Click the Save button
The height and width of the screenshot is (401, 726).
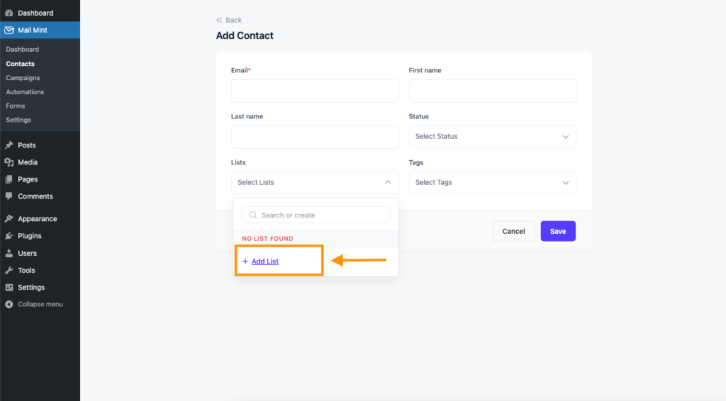pyautogui.click(x=558, y=231)
